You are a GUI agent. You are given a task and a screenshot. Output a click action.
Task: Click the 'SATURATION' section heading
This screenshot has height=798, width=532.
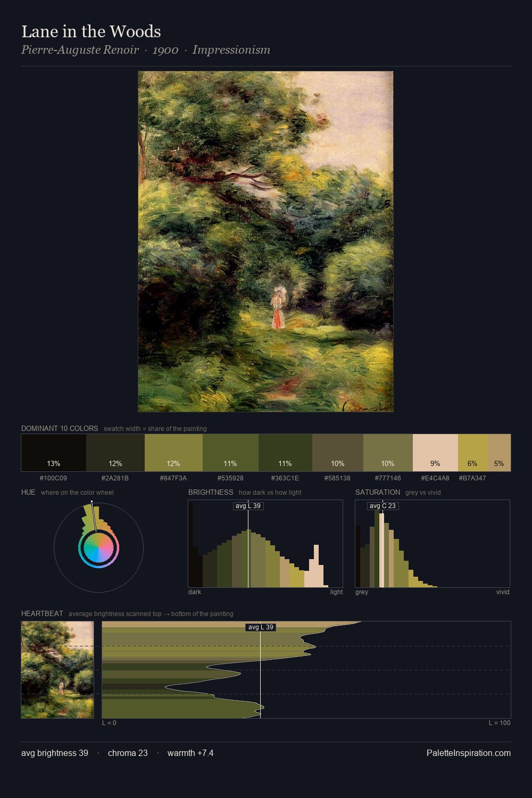point(378,492)
